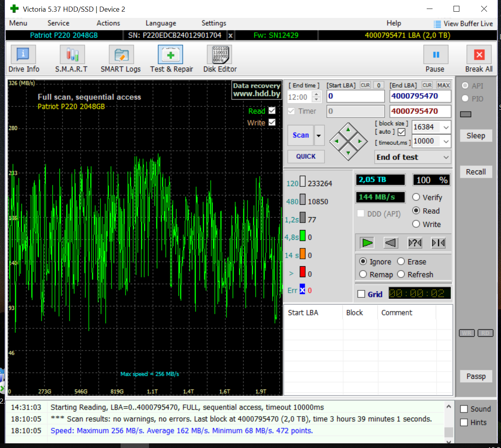Choose the Remap error action
Screen dimensions: 501x448
[x=363, y=274]
